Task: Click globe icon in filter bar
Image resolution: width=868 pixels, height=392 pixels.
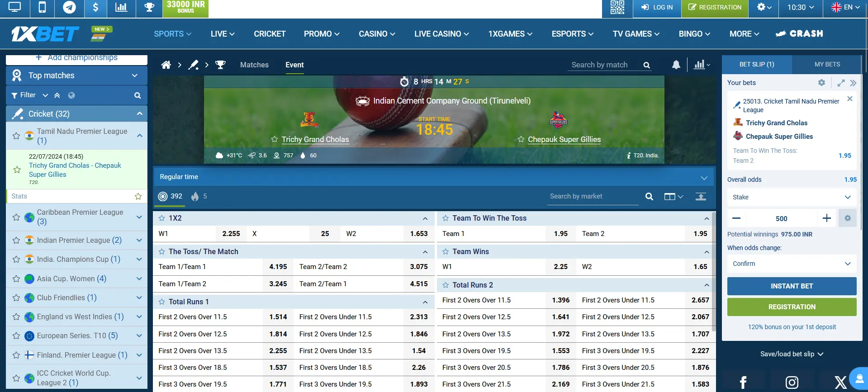Action: 71,95
